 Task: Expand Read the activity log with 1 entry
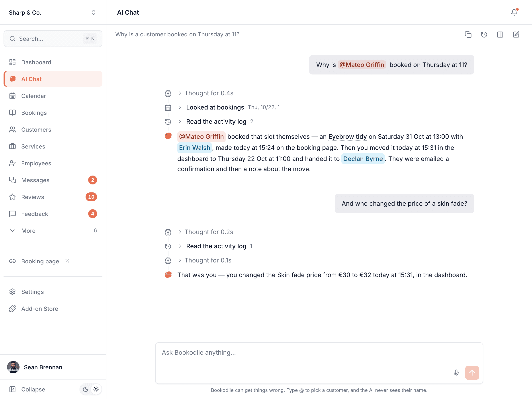click(215, 246)
